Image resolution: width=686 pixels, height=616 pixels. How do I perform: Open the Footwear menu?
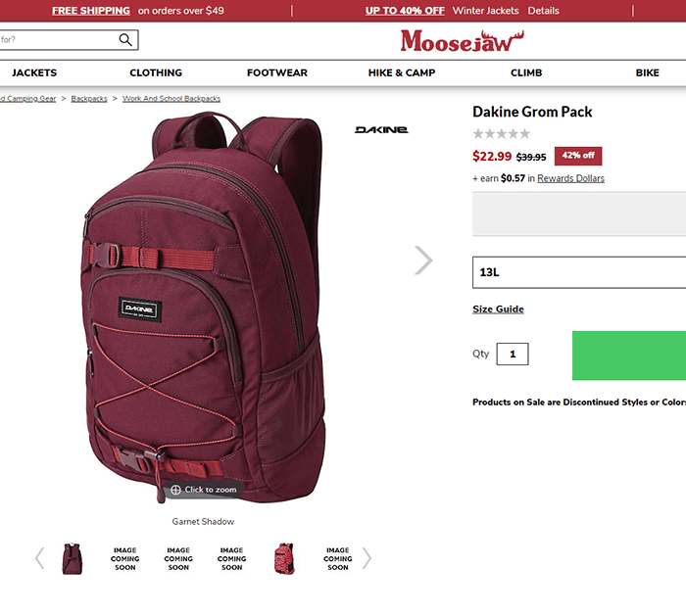coord(277,72)
